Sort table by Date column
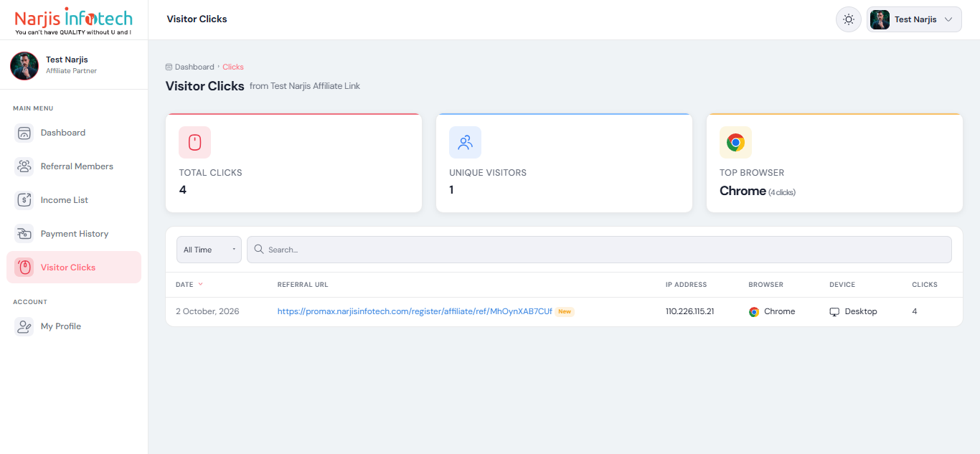The height and width of the screenshot is (454, 980). click(x=184, y=285)
